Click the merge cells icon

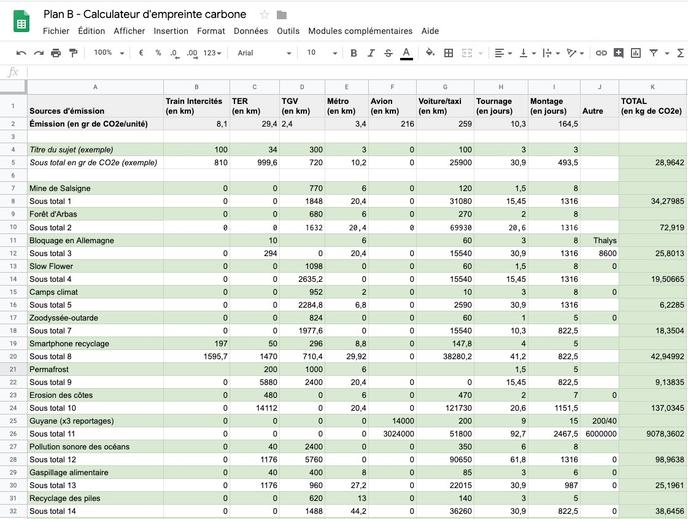coord(467,53)
